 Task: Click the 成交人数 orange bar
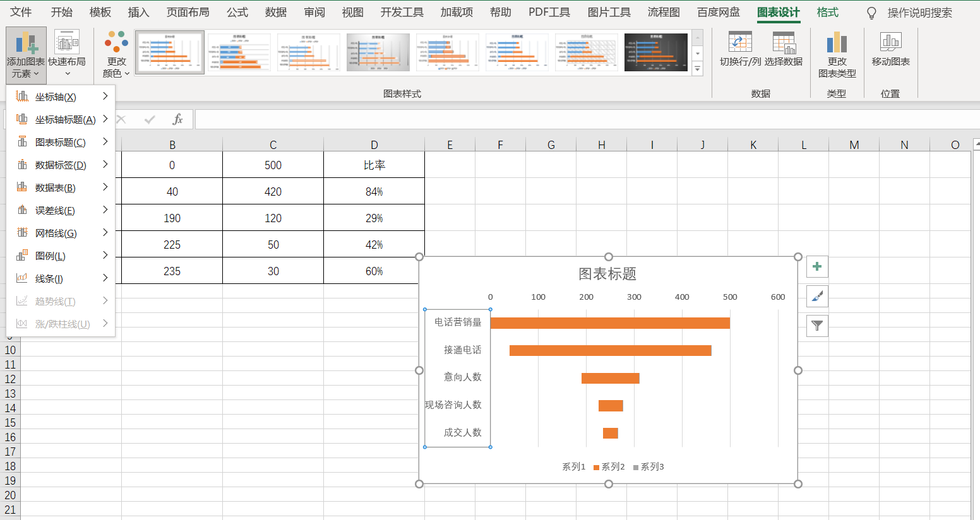pos(610,433)
